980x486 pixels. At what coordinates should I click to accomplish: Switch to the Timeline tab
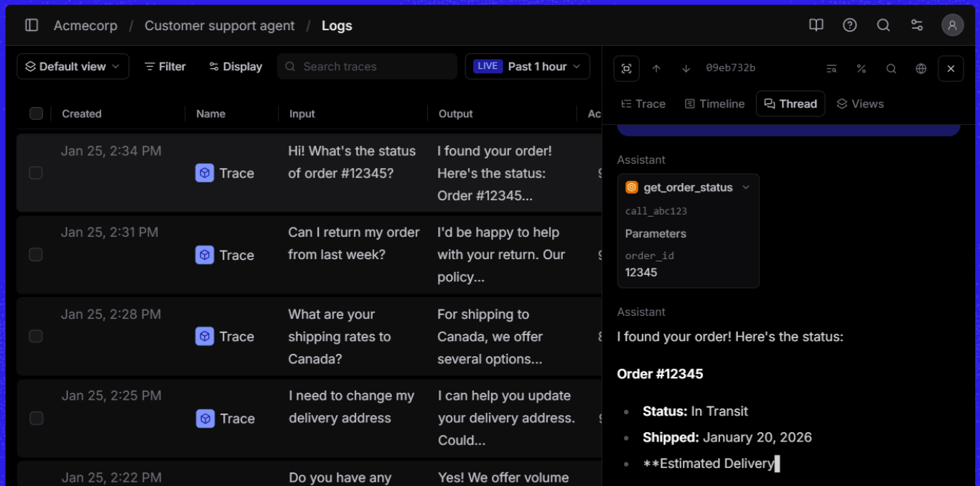tap(714, 103)
